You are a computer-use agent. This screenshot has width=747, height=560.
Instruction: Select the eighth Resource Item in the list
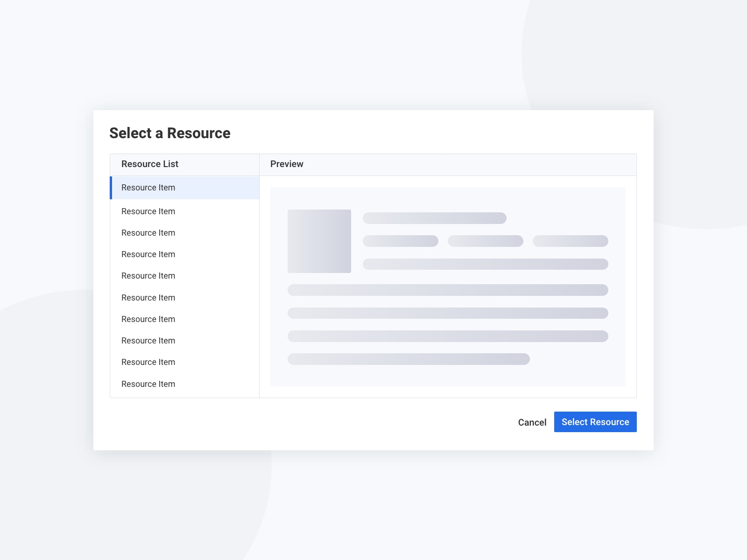[185, 341]
